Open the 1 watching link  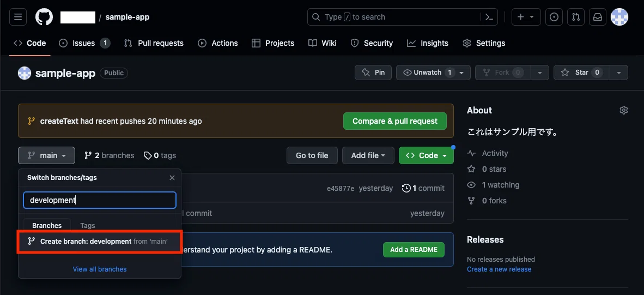493,185
